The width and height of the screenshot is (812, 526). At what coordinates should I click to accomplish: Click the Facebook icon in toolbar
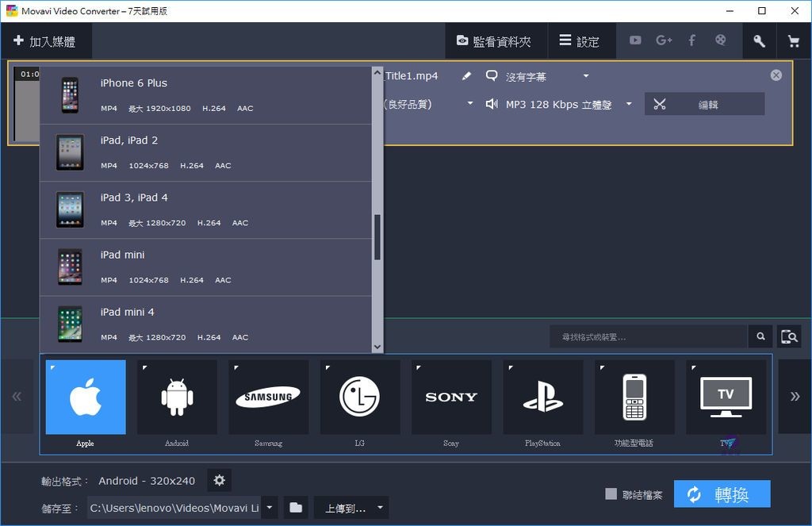[x=691, y=40]
